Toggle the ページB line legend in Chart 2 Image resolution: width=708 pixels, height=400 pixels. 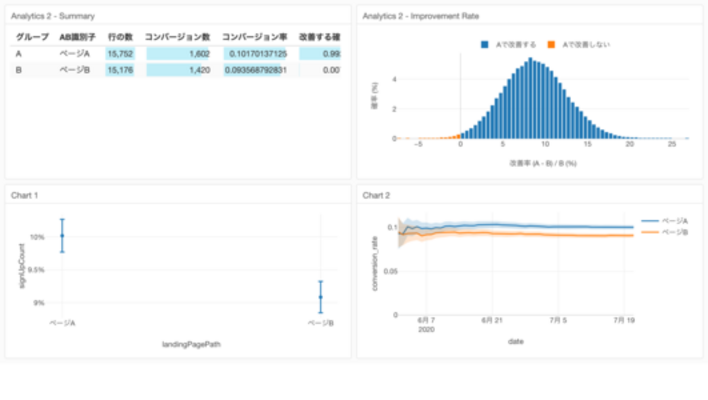pos(664,232)
